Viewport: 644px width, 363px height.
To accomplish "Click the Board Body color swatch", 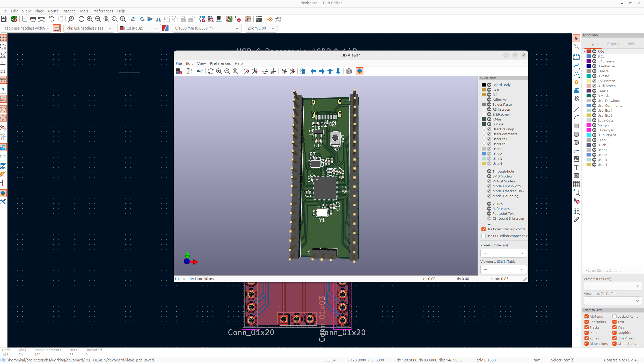I will [x=484, y=85].
